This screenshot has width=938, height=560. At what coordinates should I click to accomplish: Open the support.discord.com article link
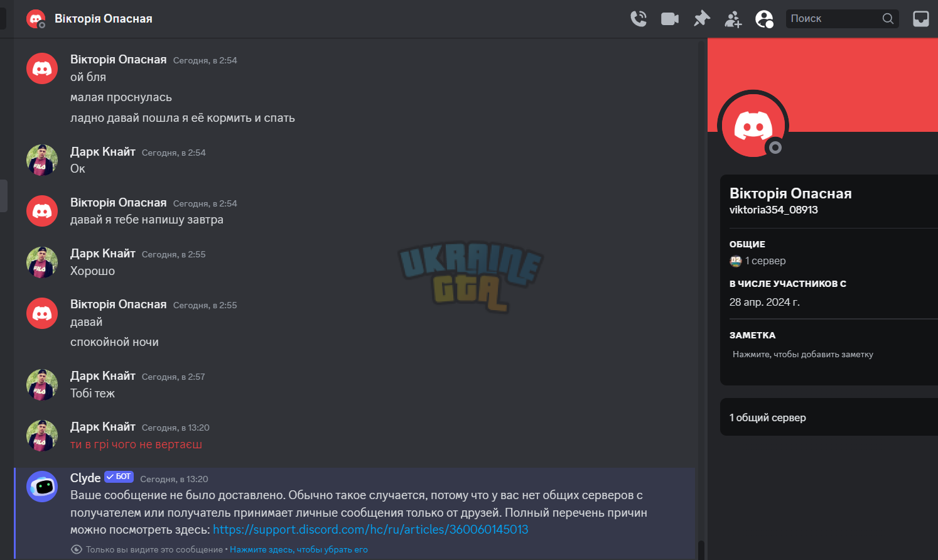coord(370,529)
